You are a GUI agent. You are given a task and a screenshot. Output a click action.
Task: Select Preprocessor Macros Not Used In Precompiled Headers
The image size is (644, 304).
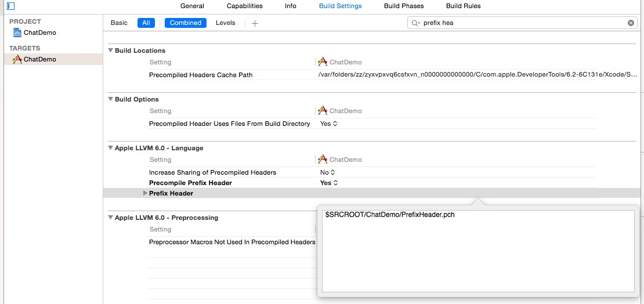[x=232, y=243]
